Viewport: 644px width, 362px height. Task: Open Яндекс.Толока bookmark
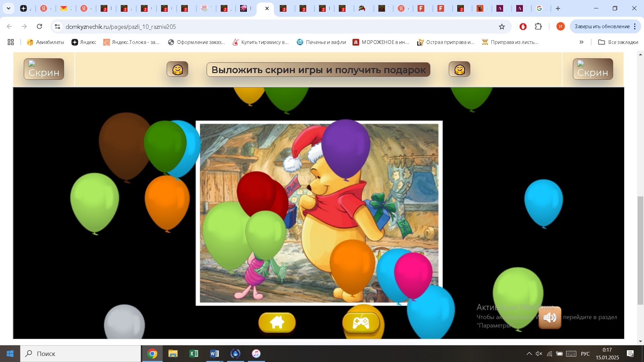tap(131, 42)
